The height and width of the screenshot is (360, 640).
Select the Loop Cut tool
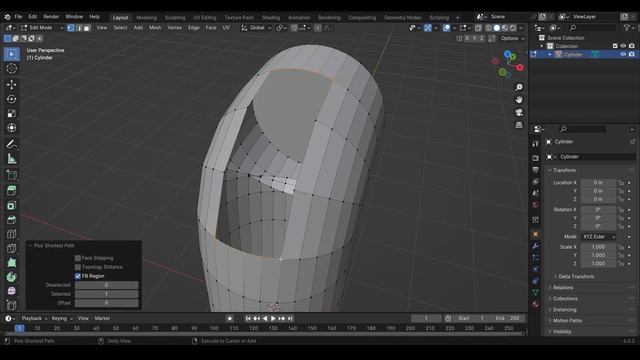tap(11, 234)
